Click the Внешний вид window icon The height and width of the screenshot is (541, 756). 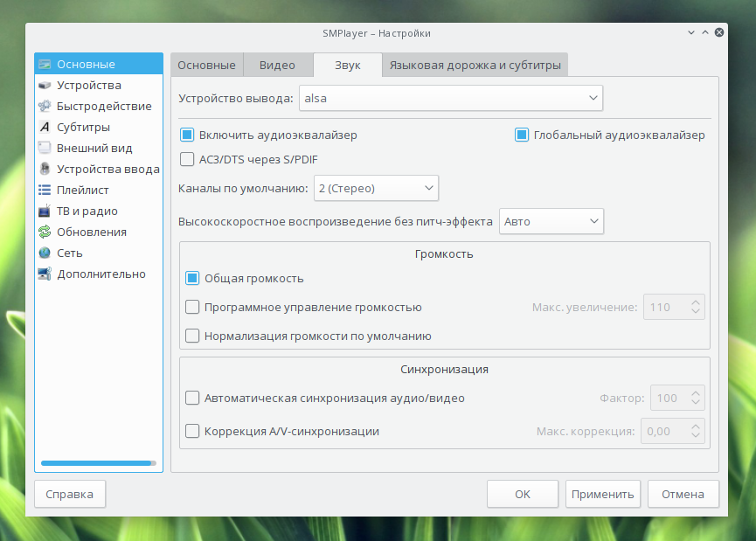click(x=45, y=148)
